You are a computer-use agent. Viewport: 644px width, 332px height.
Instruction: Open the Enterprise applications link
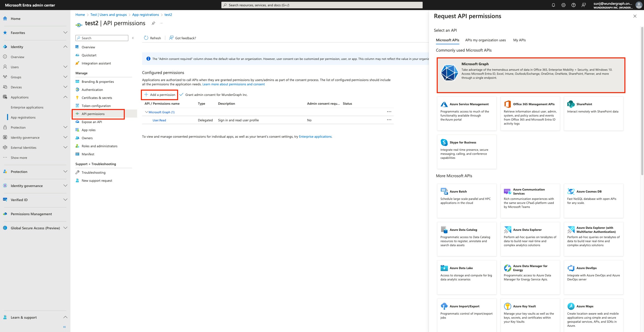click(315, 136)
